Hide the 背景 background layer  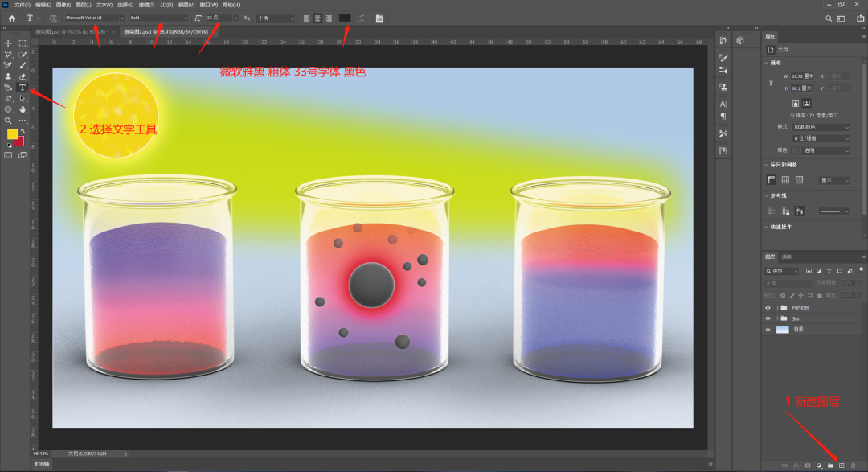768,330
